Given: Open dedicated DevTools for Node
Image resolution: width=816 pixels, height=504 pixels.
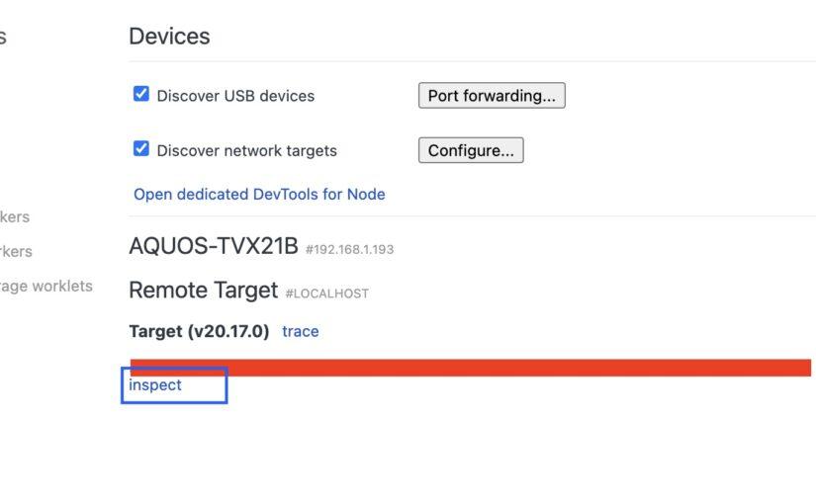Looking at the screenshot, I should [x=259, y=194].
